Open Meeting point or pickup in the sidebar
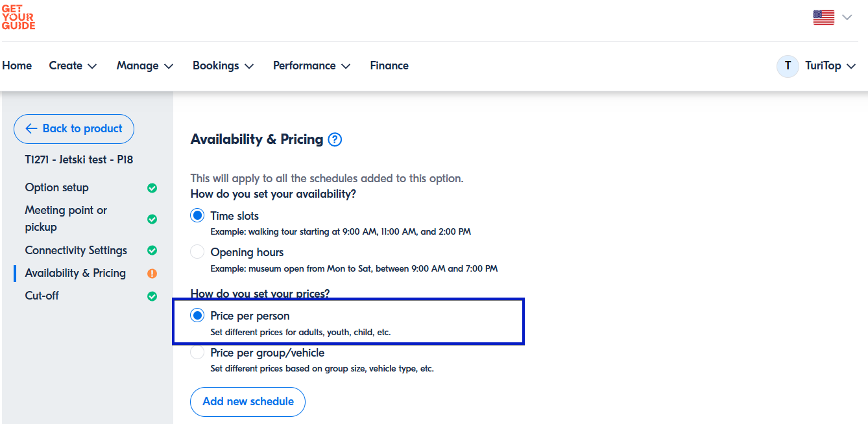The height and width of the screenshot is (424, 868). click(x=66, y=218)
